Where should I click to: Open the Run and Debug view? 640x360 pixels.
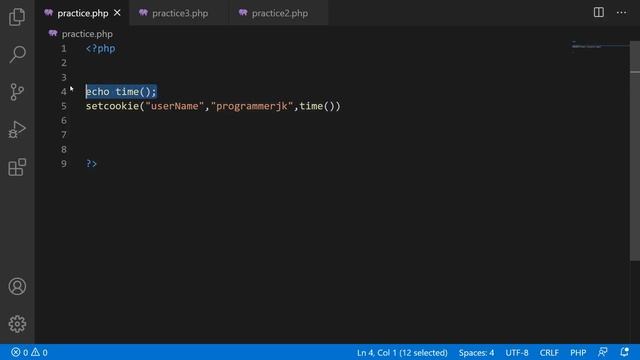17,130
